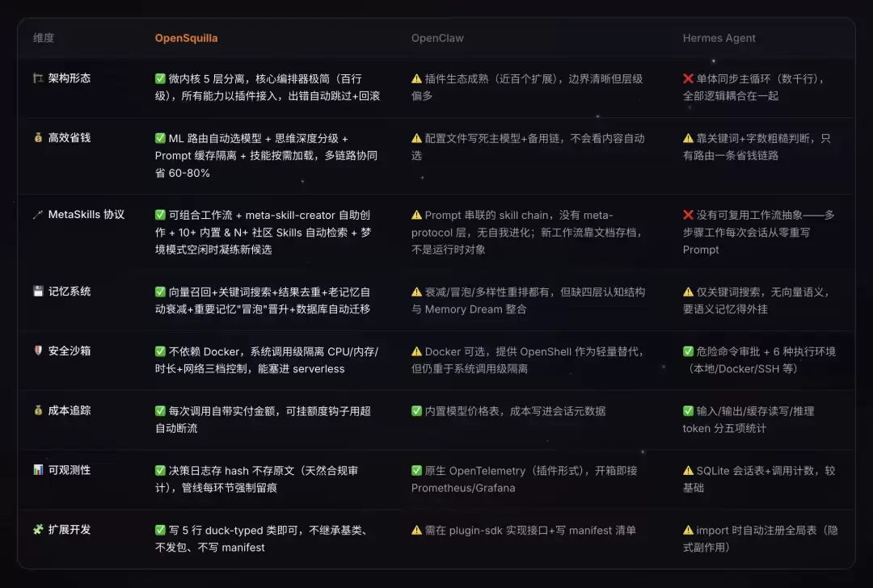Click the text 全部逻辑耦合在一起
Viewport: 873px width, 588px height.
pyautogui.click(x=731, y=95)
